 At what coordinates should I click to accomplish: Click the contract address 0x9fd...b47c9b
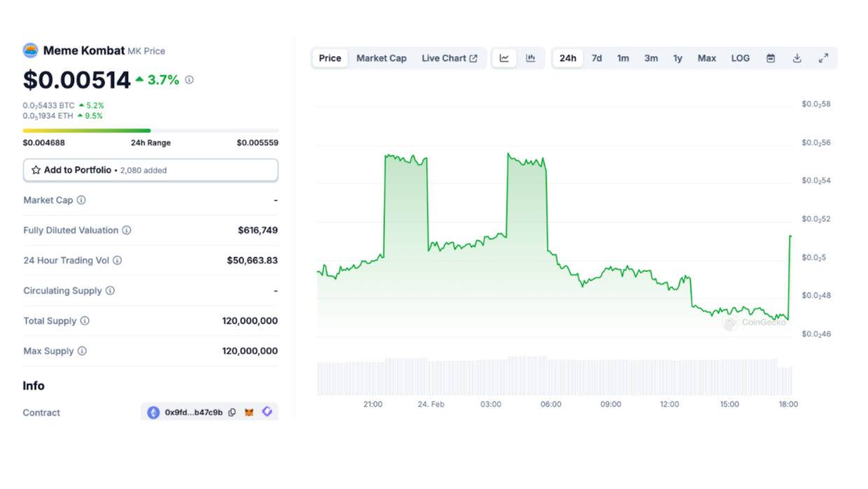click(194, 413)
